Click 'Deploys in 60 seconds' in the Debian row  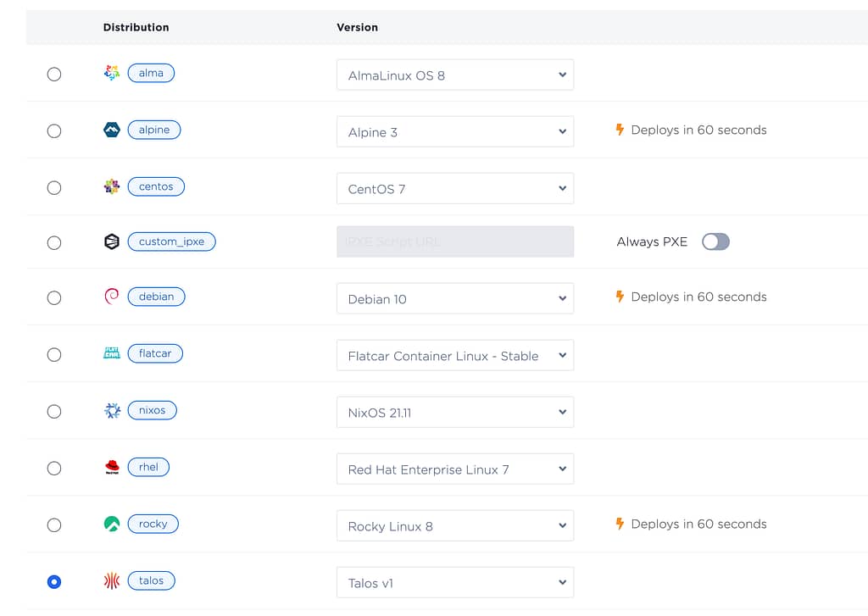[x=699, y=297]
